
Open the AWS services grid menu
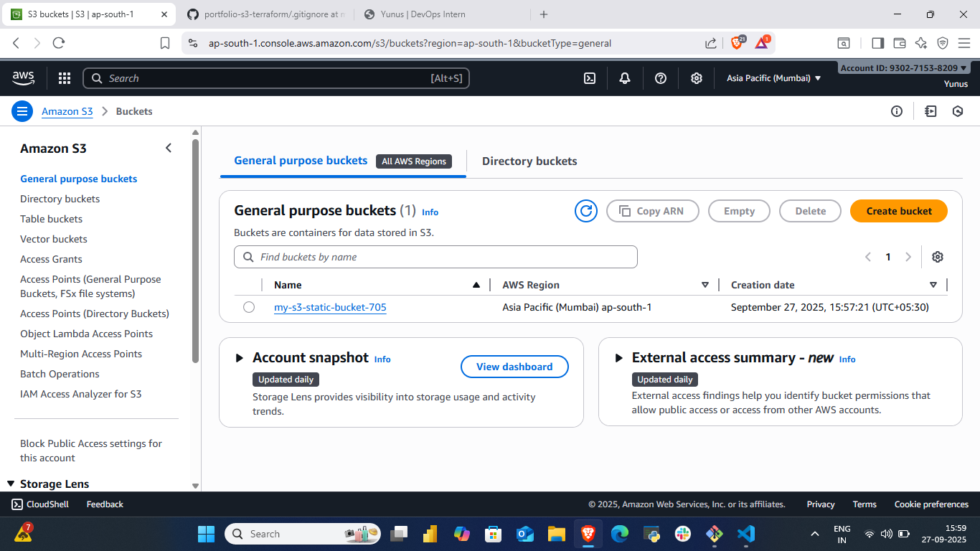coord(65,78)
